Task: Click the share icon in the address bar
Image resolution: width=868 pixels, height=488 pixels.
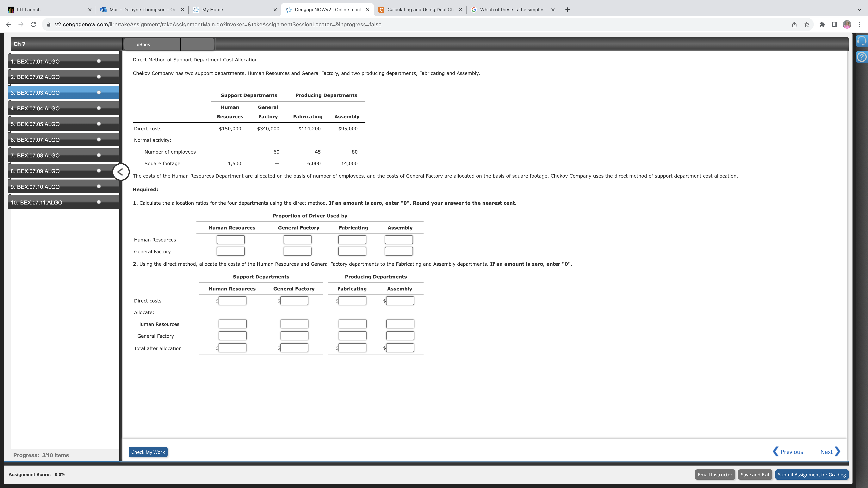Action: point(794,24)
